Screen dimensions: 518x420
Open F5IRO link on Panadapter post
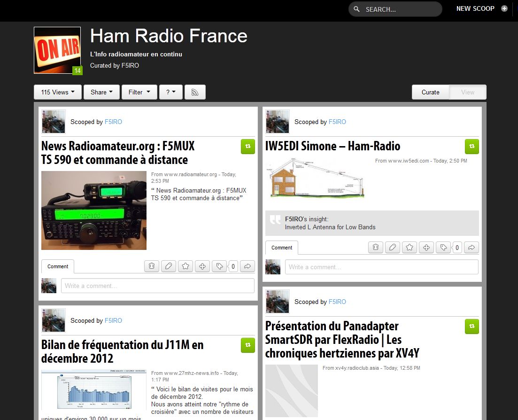(x=337, y=302)
